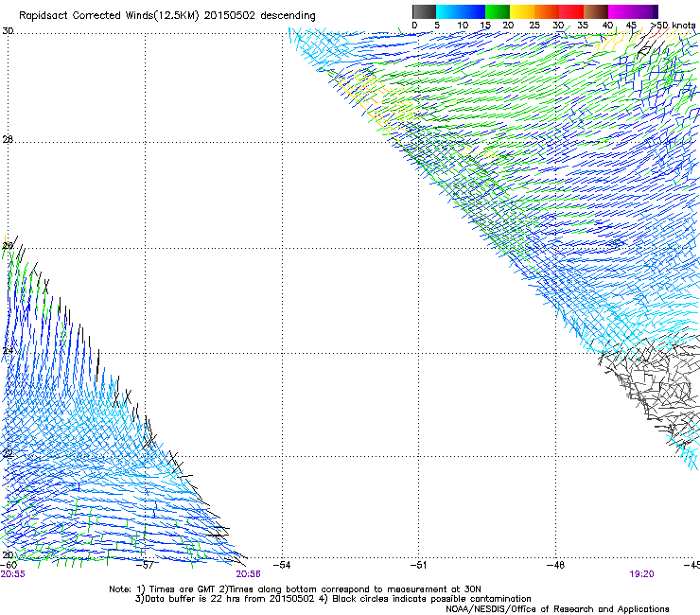Click the purple time label 20:55
This screenshot has width=700, height=615.
coord(13,574)
